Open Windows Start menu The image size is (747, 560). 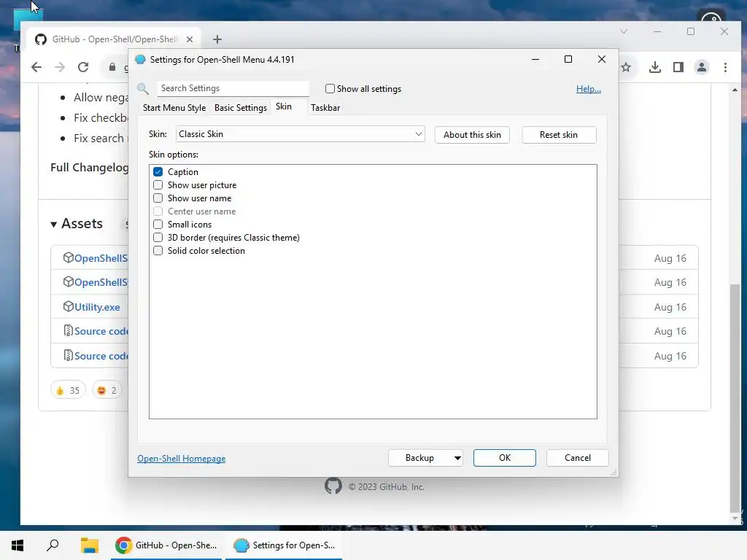click(18, 545)
